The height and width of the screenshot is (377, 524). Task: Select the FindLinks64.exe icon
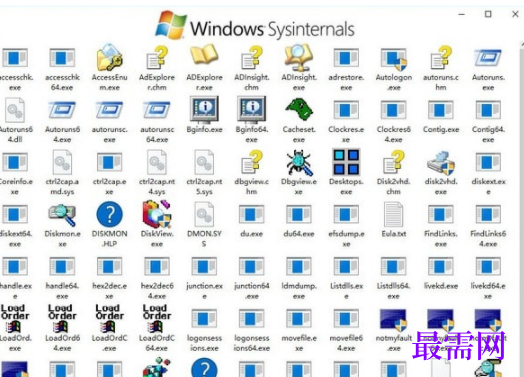click(x=488, y=215)
